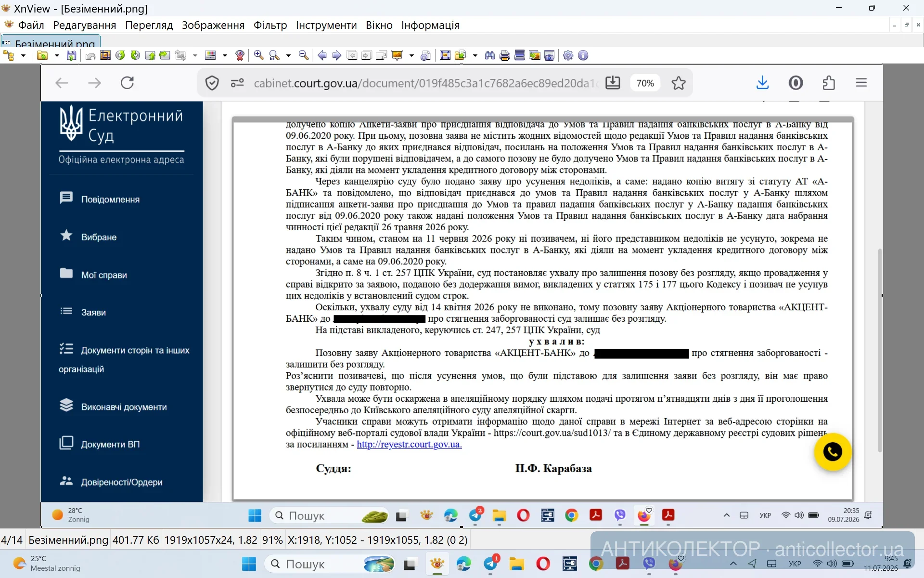Open the Перегляд menu

pos(149,25)
